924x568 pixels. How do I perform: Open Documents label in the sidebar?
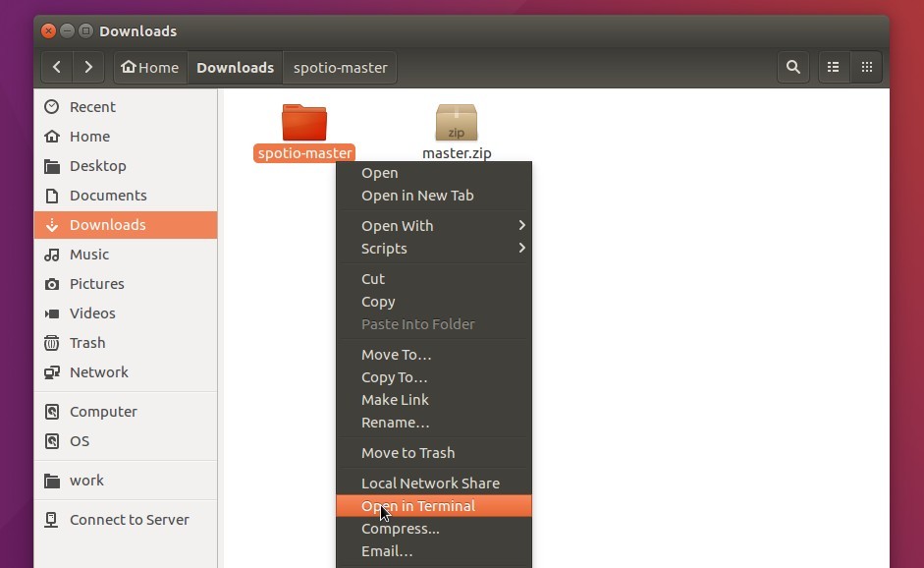(108, 196)
